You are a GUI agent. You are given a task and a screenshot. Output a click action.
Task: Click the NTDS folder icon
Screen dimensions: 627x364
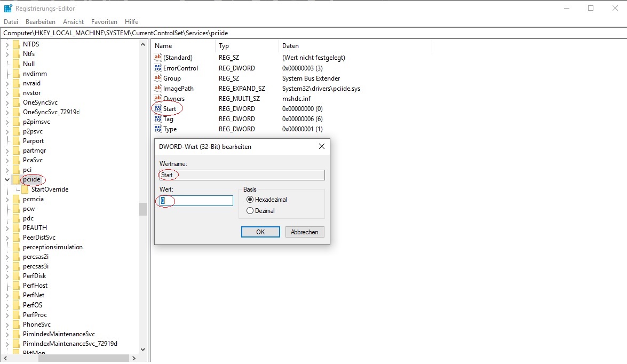(16, 44)
